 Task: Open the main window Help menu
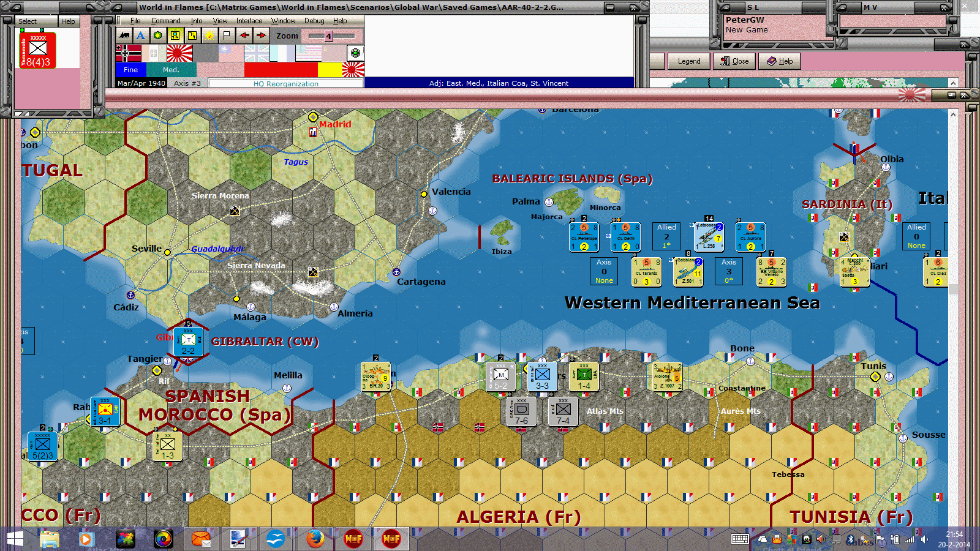(x=340, y=21)
